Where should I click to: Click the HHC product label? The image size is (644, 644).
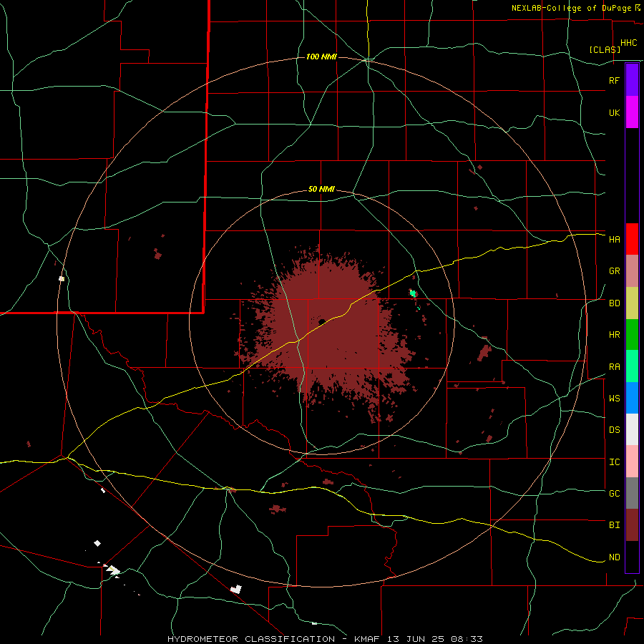(628, 43)
